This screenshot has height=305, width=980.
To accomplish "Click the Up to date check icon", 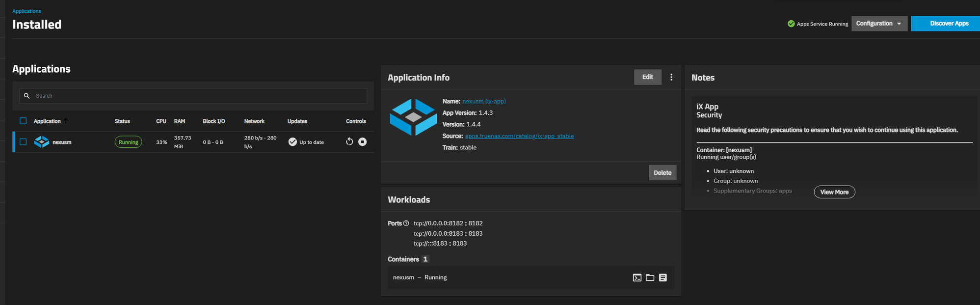I will point(292,142).
